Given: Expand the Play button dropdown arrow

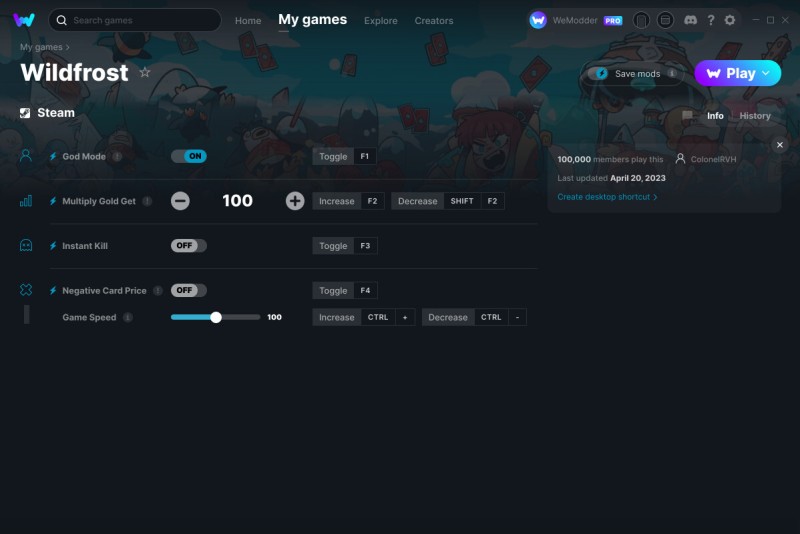Looking at the screenshot, I should pos(766,73).
